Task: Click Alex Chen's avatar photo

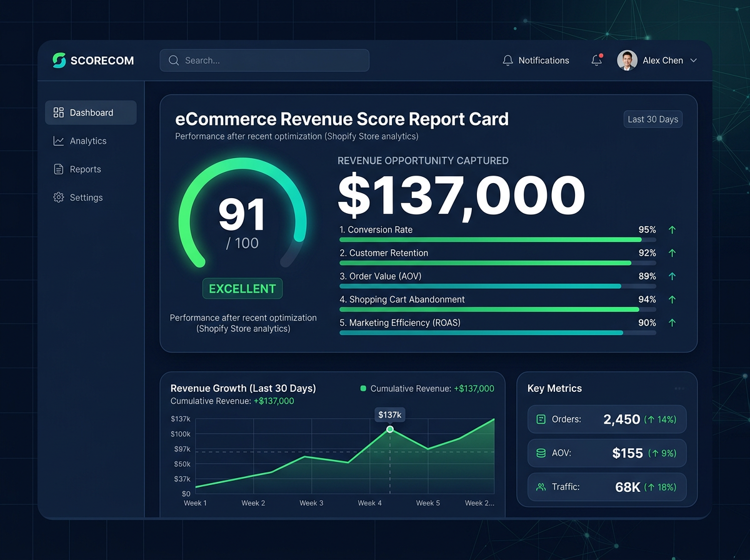Action: (x=627, y=61)
